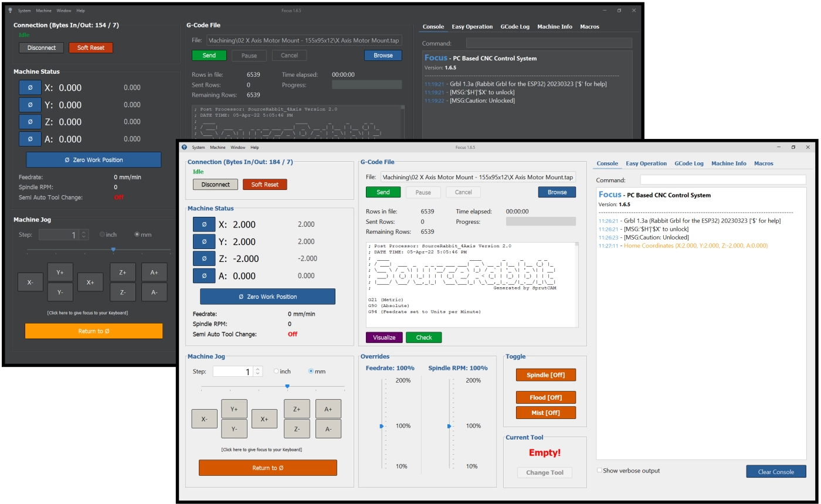Click Soft Reset in dark window
The image size is (821, 504).
(x=91, y=47)
